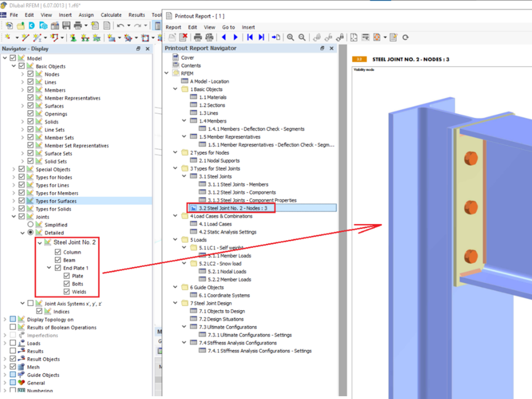Open 4.1 Load Cases report chapter
Image resolution: width=532 pixels, height=399 pixels.
coord(215,224)
